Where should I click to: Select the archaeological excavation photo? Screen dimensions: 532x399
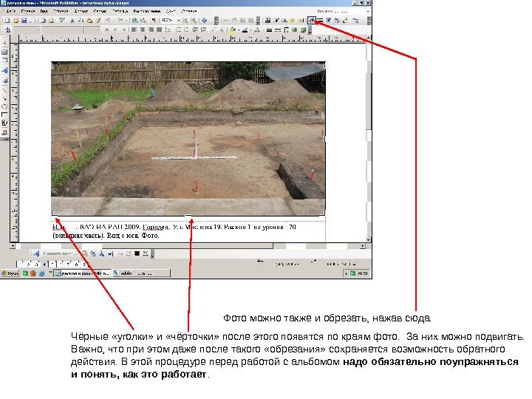(x=188, y=138)
